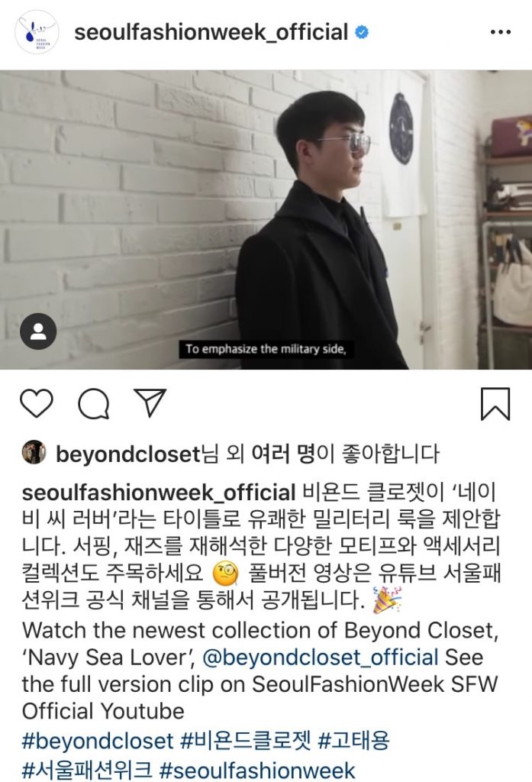Share the post via the paper plane icon
This screenshot has width=532, height=782.
click(x=150, y=402)
